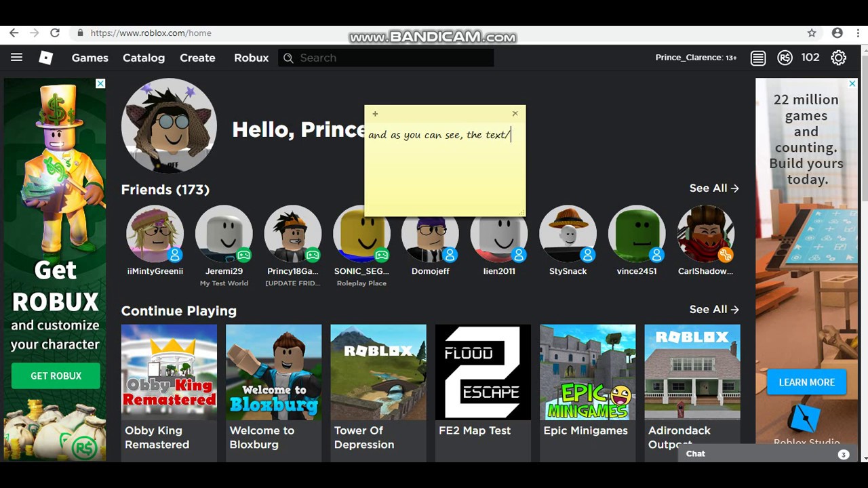Go forward with the browser forward arrow
The height and width of the screenshot is (488, 868).
34,33
